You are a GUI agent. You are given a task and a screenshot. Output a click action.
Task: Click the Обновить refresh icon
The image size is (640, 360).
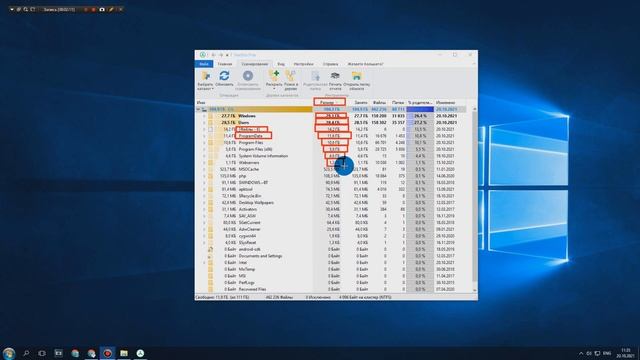pos(224,76)
